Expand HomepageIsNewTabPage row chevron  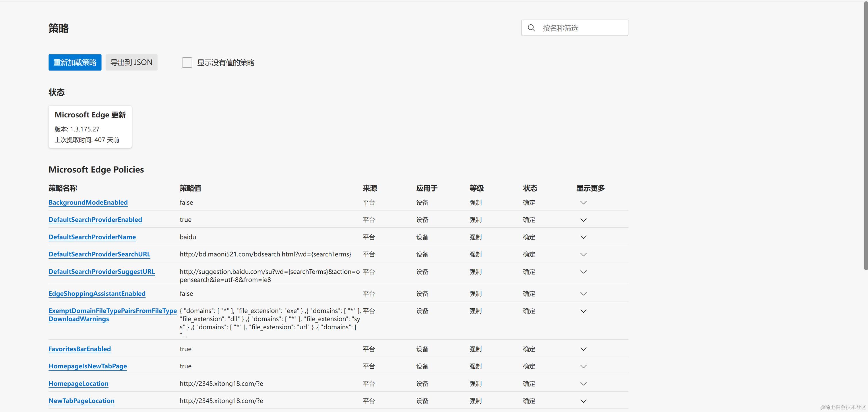click(583, 366)
